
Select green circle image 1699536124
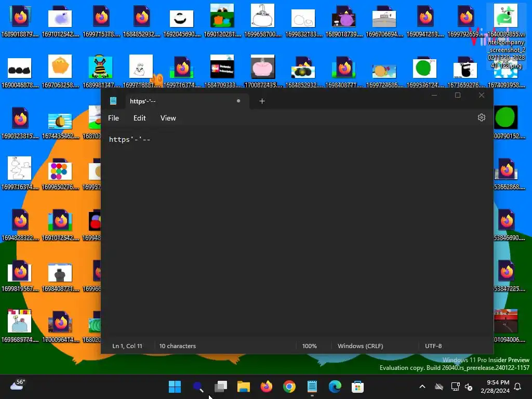(x=425, y=72)
